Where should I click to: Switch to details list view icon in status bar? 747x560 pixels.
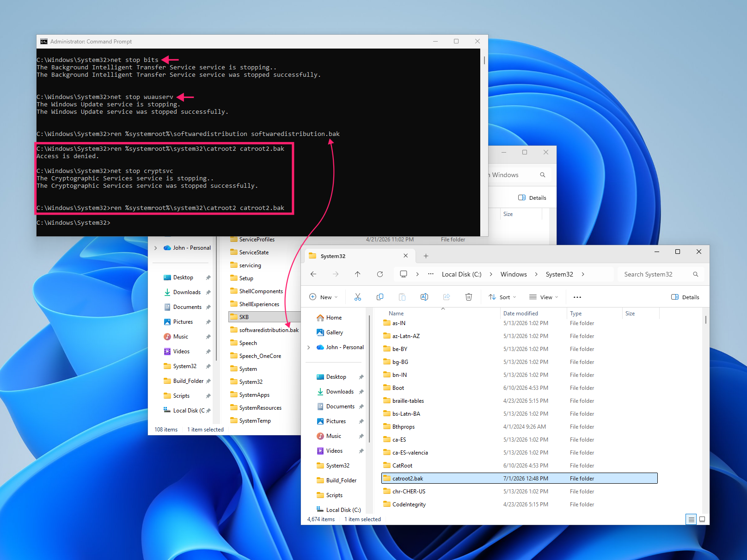(692, 519)
